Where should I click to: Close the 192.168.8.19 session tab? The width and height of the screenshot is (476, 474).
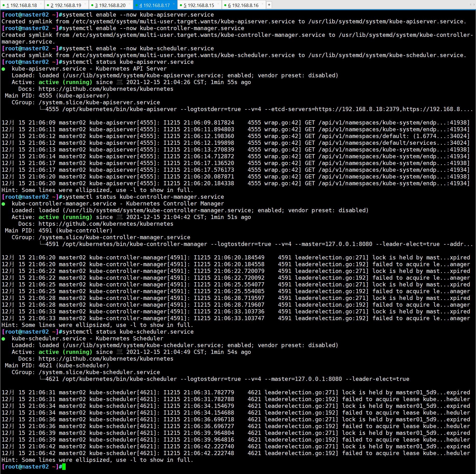click(x=85, y=4)
